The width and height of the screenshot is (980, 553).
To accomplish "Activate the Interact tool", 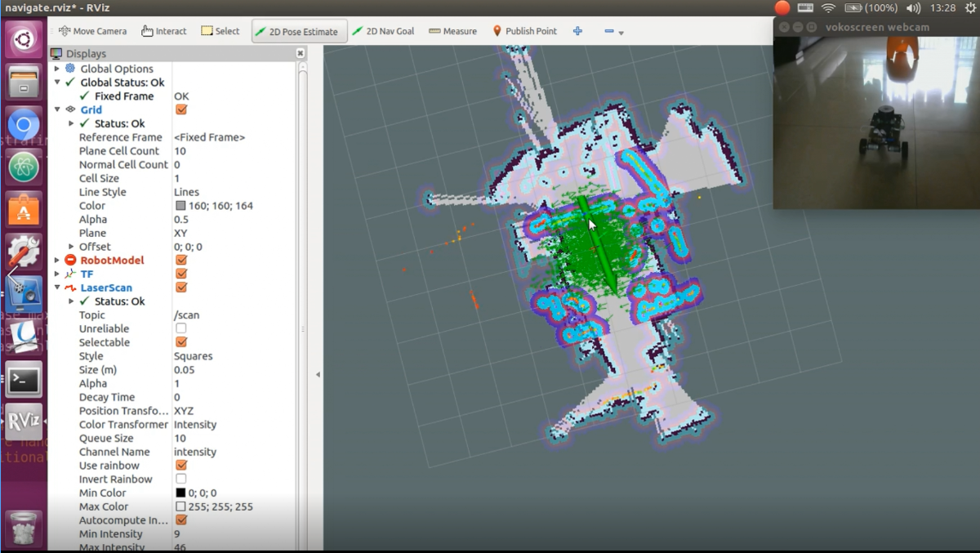I will (163, 31).
